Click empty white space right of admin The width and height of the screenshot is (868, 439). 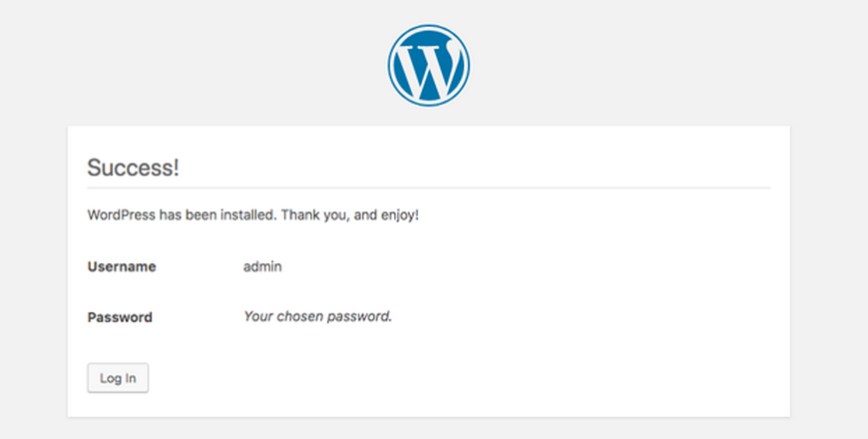click(x=498, y=266)
